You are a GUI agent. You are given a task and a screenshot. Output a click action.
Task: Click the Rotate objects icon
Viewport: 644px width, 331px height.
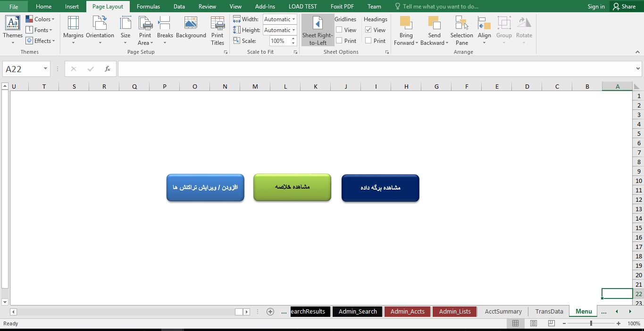[x=524, y=23]
